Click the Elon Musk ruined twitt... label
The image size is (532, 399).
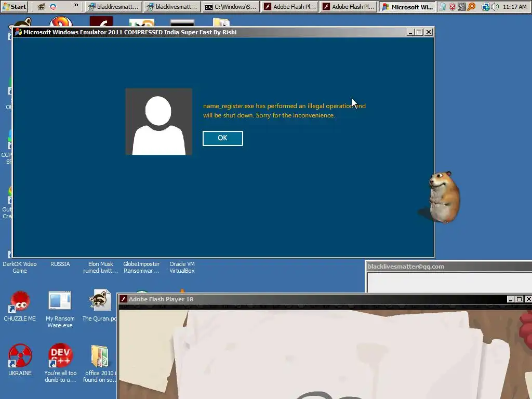100,268
